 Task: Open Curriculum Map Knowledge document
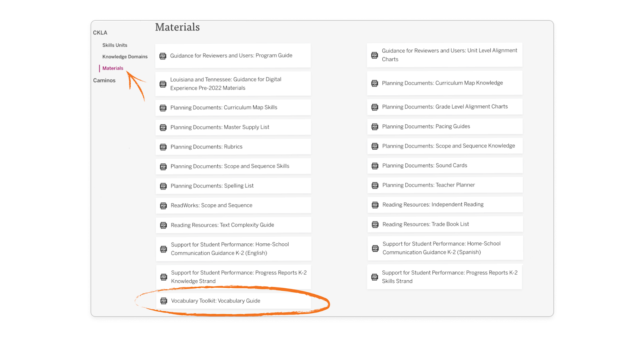(442, 83)
